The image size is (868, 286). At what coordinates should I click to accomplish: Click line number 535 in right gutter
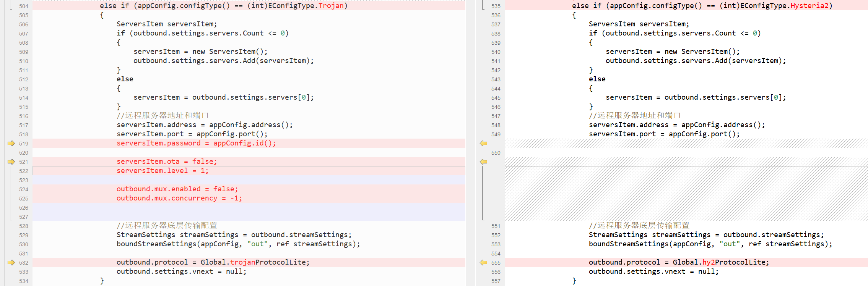(496, 6)
